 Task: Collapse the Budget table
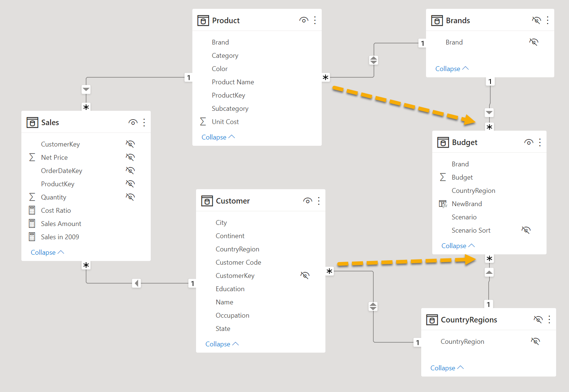pos(458,246)
